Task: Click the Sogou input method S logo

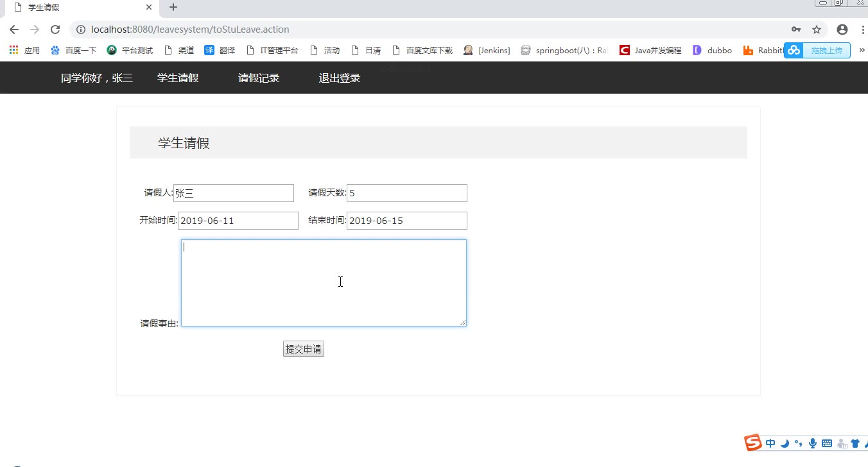Action: [753, 443]
